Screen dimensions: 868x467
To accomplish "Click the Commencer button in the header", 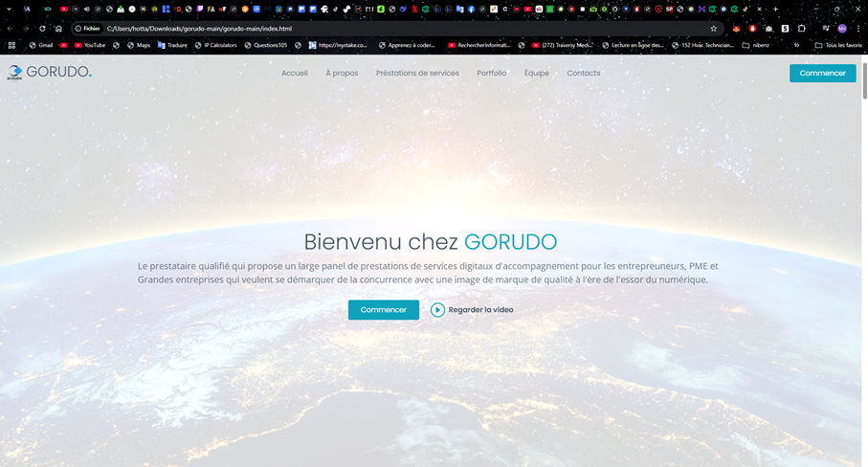I will click(823, 73).
